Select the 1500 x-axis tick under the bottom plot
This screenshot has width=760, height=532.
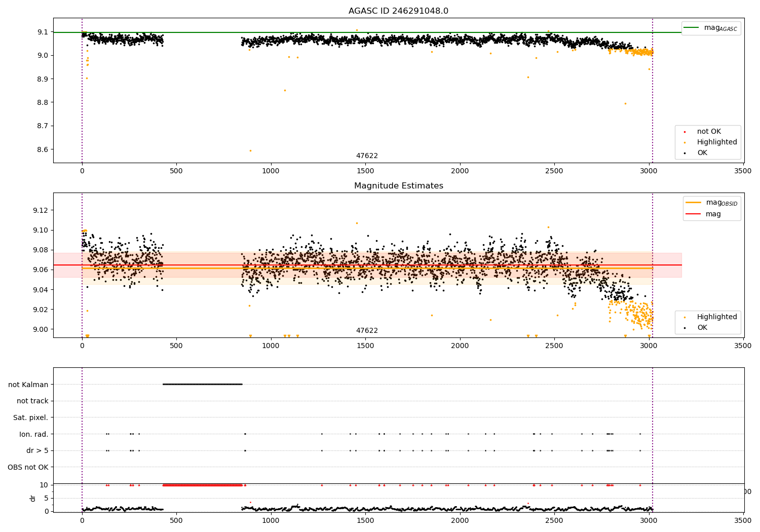coord(365,520)
